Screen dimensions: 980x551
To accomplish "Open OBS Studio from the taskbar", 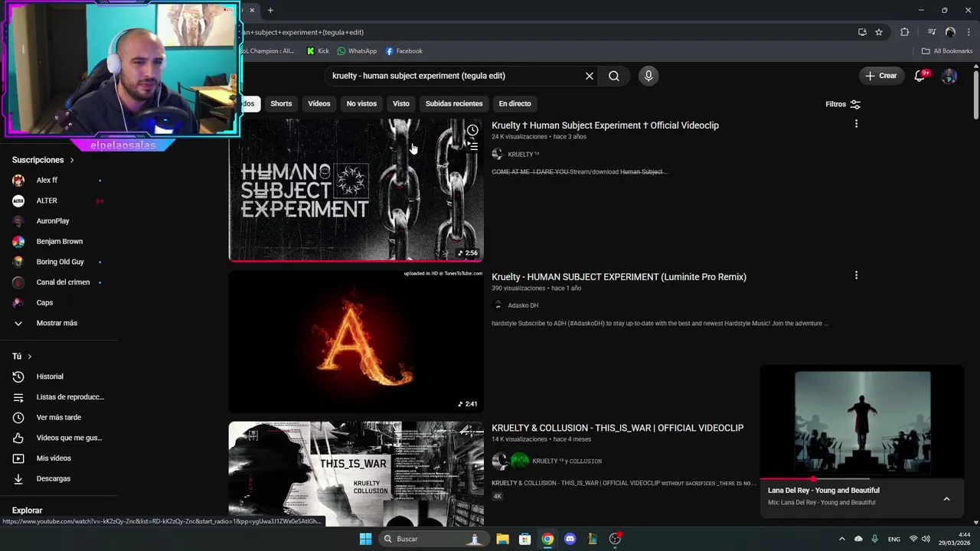I will 615,539.
